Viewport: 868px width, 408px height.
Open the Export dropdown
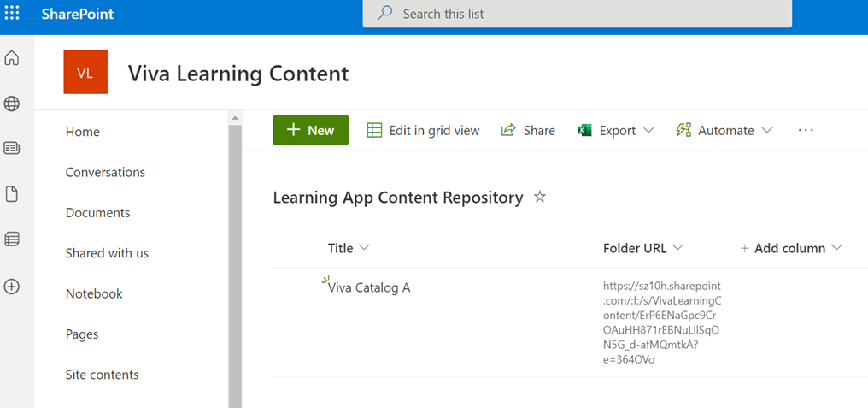coord(616,131)
